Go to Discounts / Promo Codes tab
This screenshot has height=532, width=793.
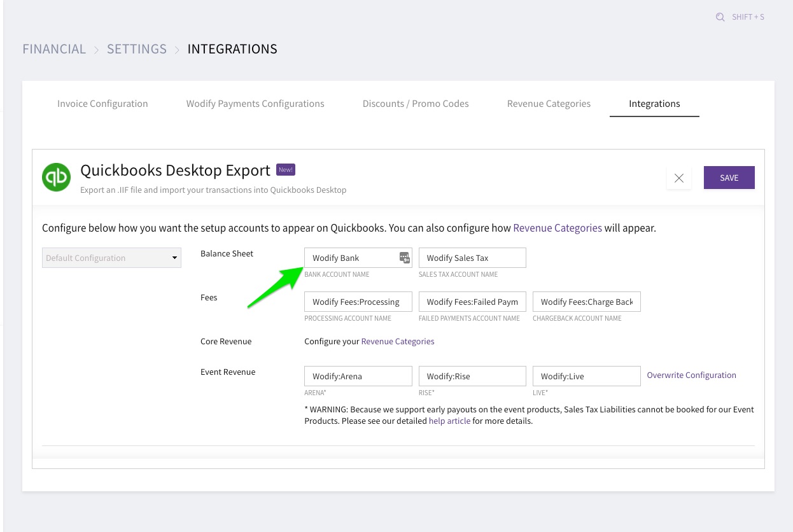[416, 104]
